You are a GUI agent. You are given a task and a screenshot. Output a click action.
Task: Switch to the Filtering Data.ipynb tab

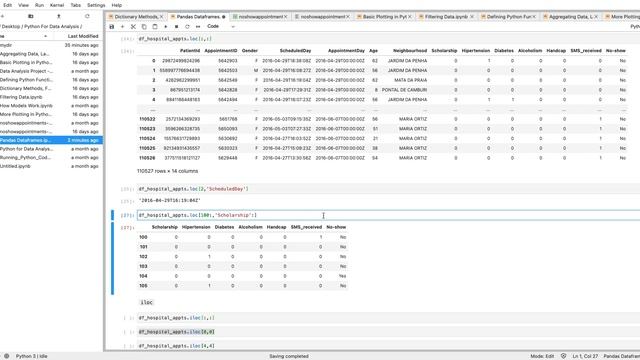(x=446, y=17)
